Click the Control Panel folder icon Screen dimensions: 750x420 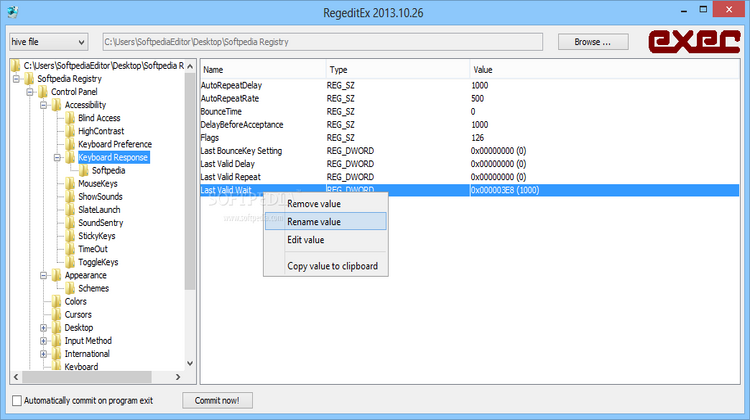[43, 92]
